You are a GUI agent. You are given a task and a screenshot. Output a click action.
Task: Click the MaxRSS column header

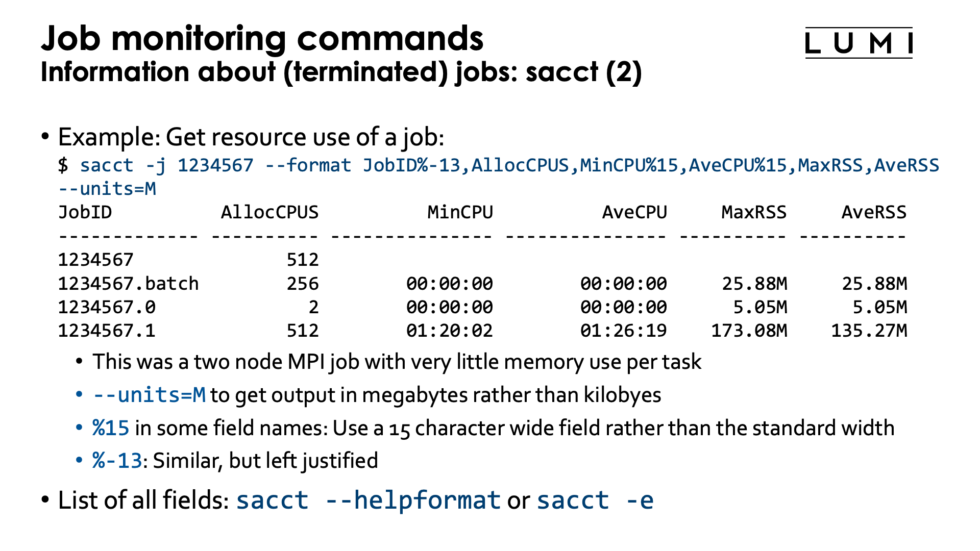754,212
